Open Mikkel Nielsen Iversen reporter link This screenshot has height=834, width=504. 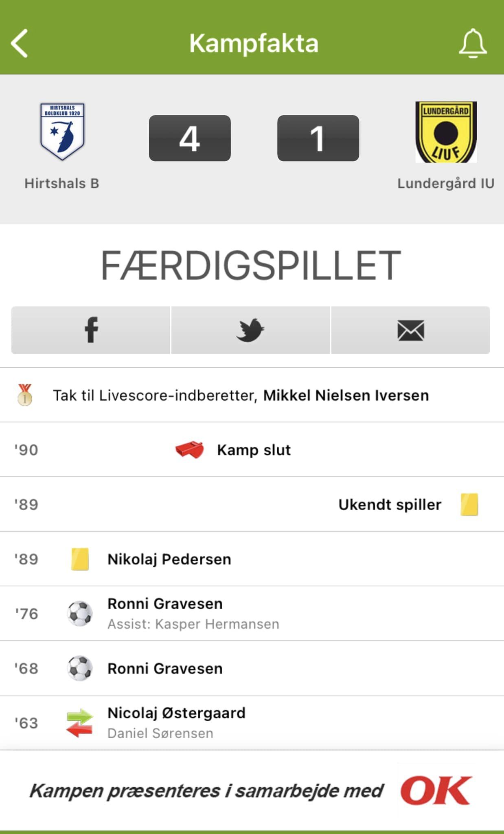point(346,395)
